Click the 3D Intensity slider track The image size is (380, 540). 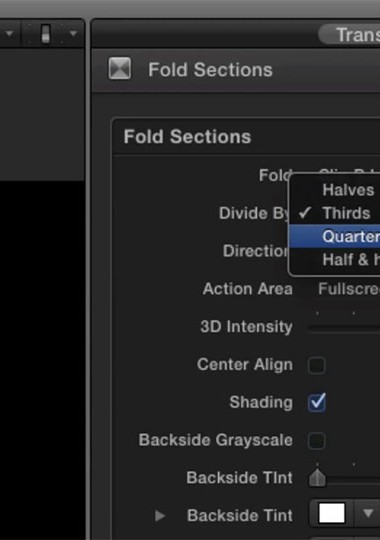[x=343, y=329]
